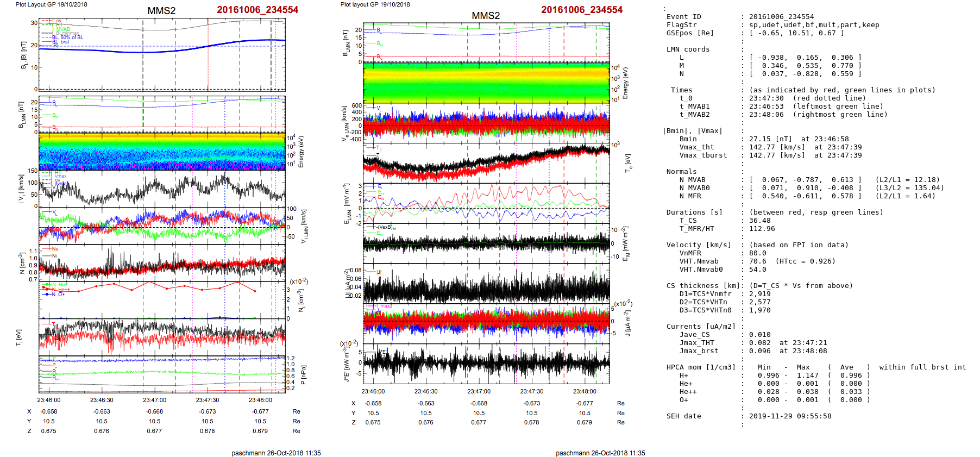Click the ion energy spectrogram in left plot
This screenshot has height=457, width=980.
[162, 152]
